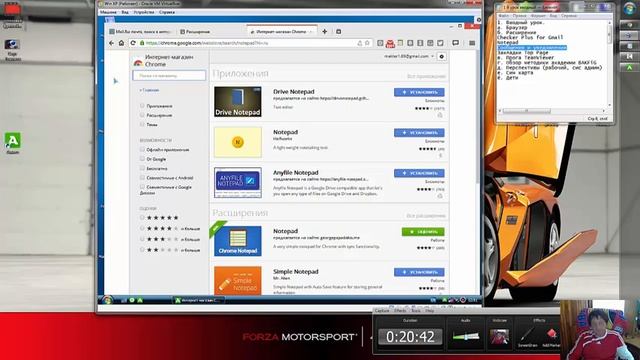The image size is (640, 360).
Task: Open Машина menu in VirtualBox
Action: click(x=108, y=12)
